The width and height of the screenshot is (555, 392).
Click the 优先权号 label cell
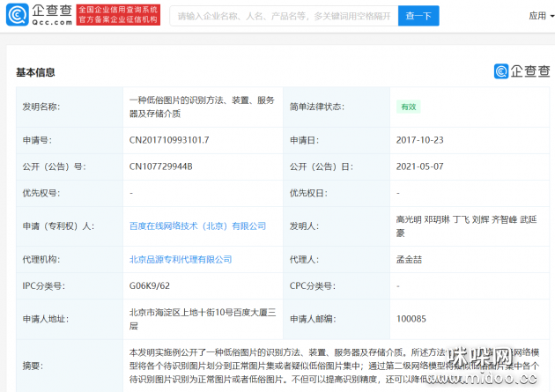pos(70,193)
